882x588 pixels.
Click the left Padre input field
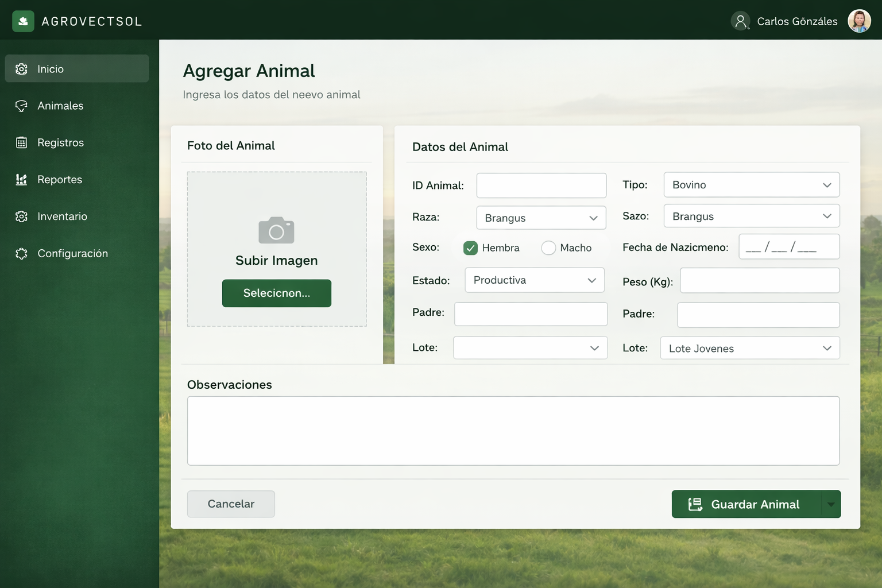click(531, 314)
